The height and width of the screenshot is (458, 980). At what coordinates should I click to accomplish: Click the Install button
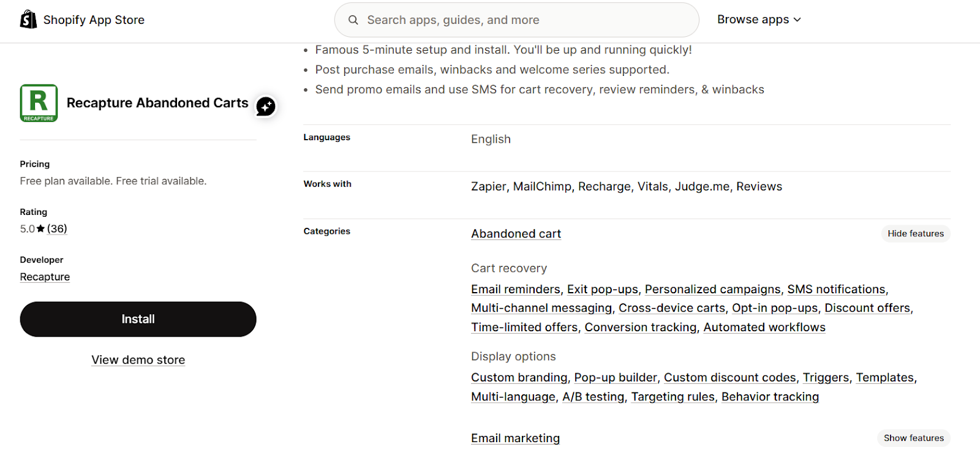pyautogui.click(x=138, y=319)
